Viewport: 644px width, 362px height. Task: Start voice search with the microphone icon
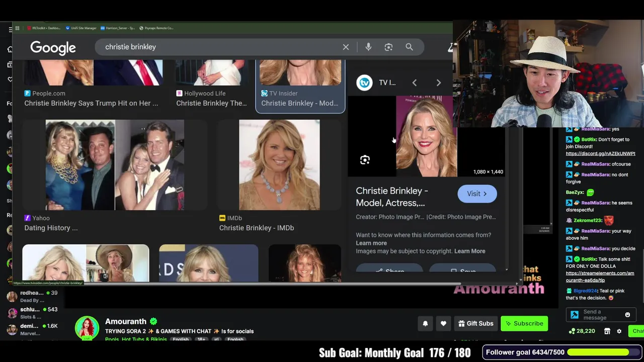click(x=368, y=47)
